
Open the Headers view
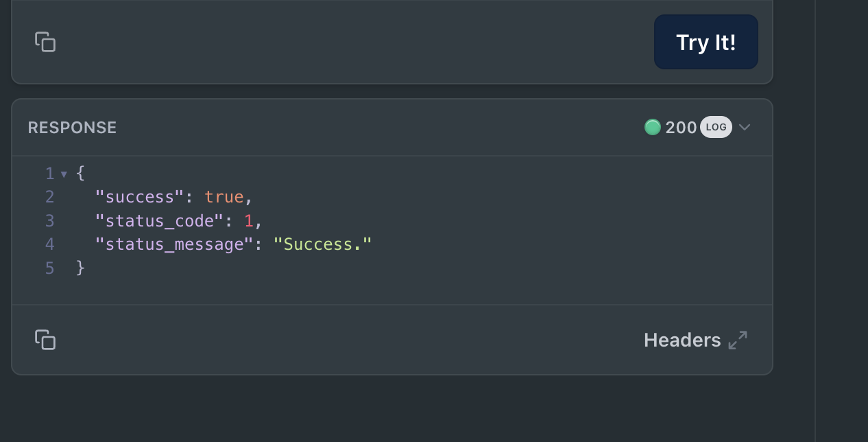point(682,340)
